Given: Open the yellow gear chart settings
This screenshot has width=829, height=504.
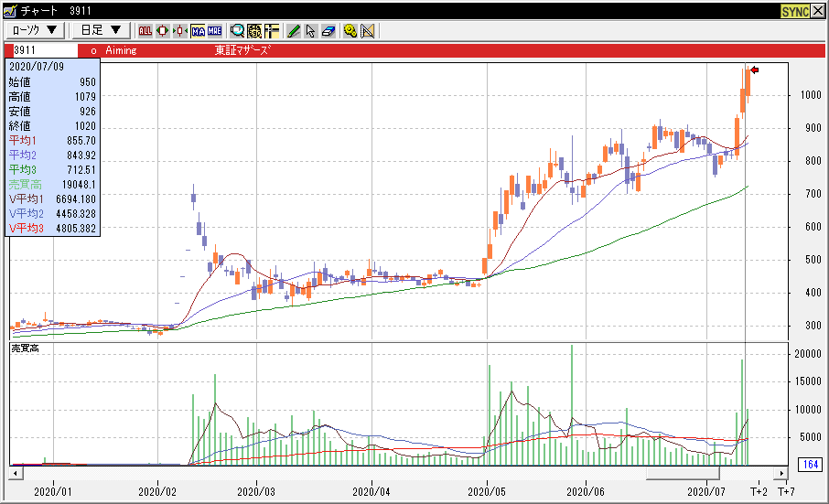Looking at the screenshot, I should click(x=350, y=30).
